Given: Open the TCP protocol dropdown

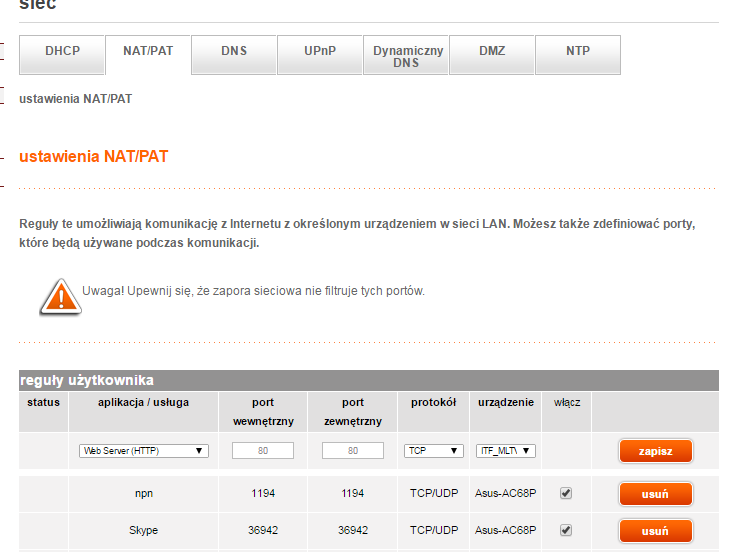Looking at the screenshot, I should (433, 451).
